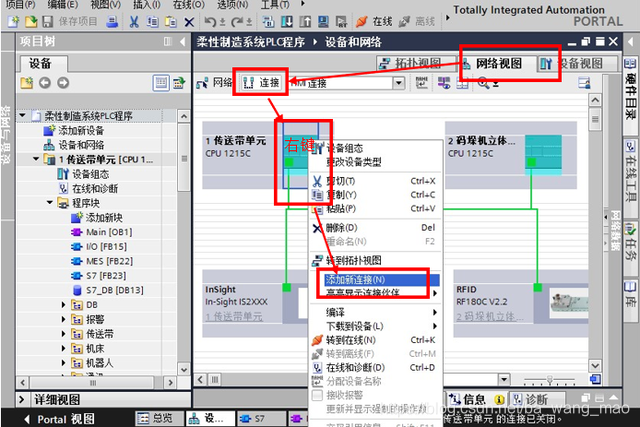Screen dimensions: 640x427
Task: Collapse the 1 传送带单元 CPU node
Action: (36, 159)
